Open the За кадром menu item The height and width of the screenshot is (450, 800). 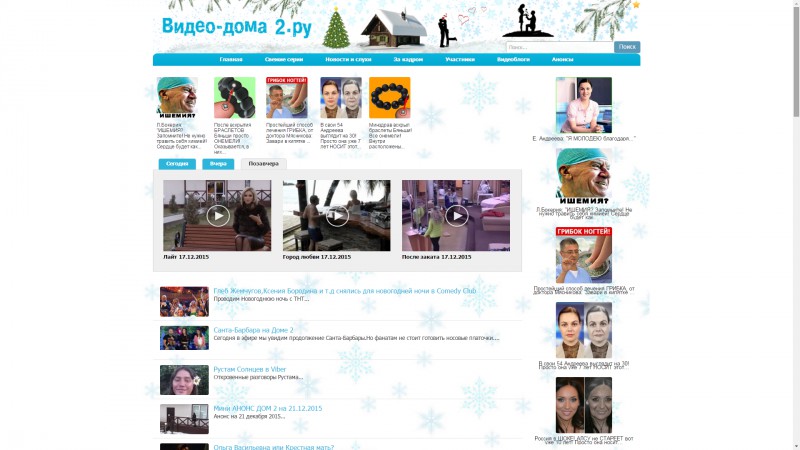click(x=408, y=60)
